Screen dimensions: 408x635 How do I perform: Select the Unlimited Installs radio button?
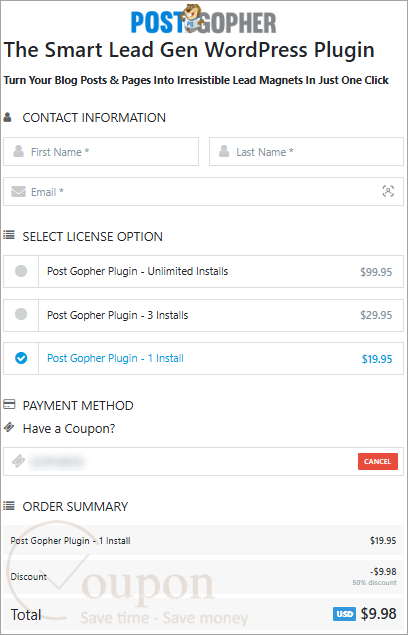21,271
